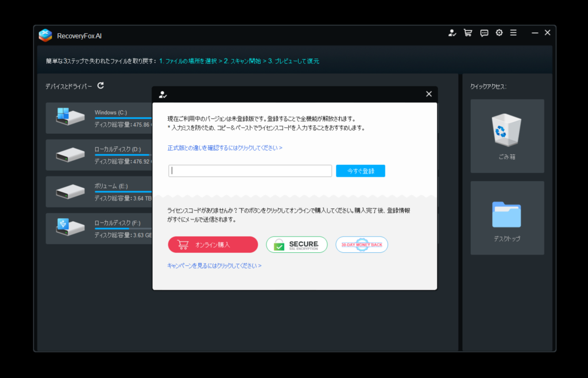
Task: Select the ローカルディスク (D:) drive icon
Action: click(70, 154)
